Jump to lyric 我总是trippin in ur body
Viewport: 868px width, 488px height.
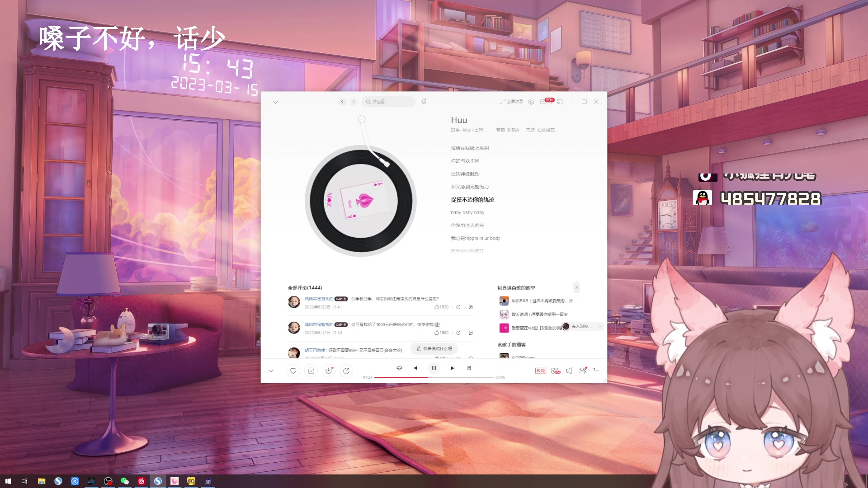[475, 239]
